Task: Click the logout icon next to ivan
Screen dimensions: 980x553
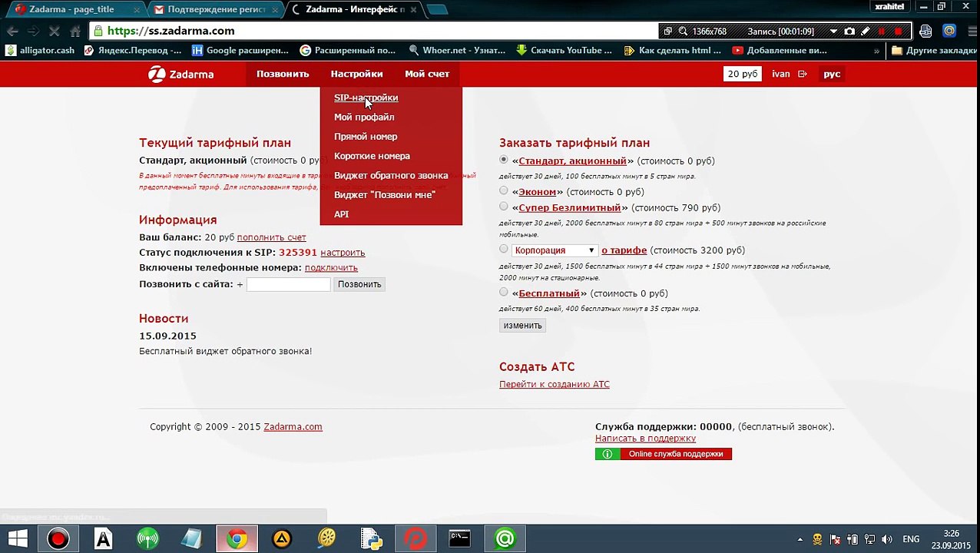Action: pos(803,75)
